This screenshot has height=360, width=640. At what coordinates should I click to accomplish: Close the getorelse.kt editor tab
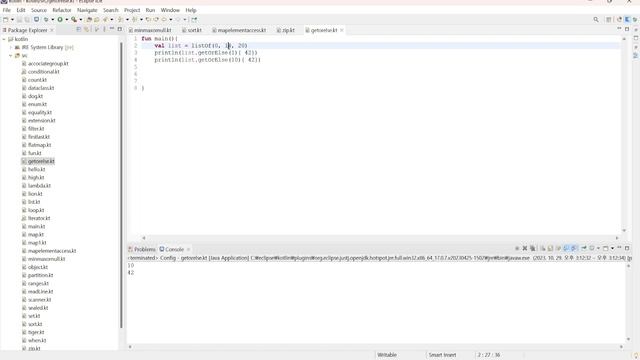342,30
